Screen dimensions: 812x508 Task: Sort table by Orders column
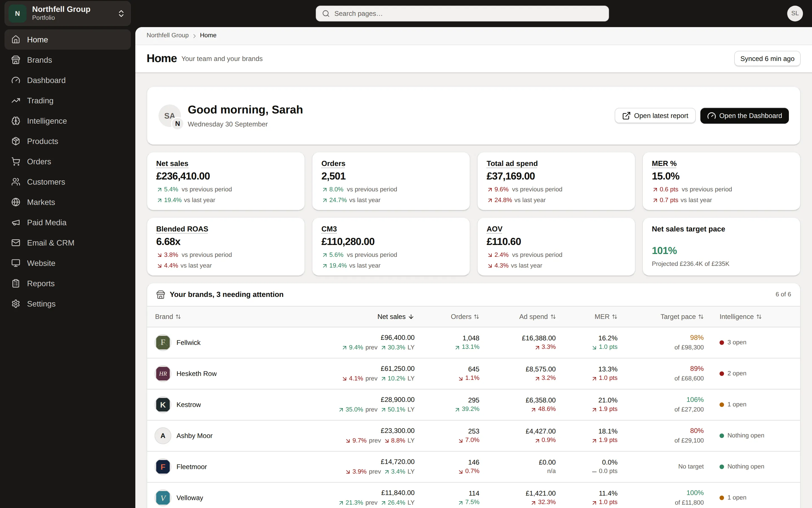pos(465,316)
